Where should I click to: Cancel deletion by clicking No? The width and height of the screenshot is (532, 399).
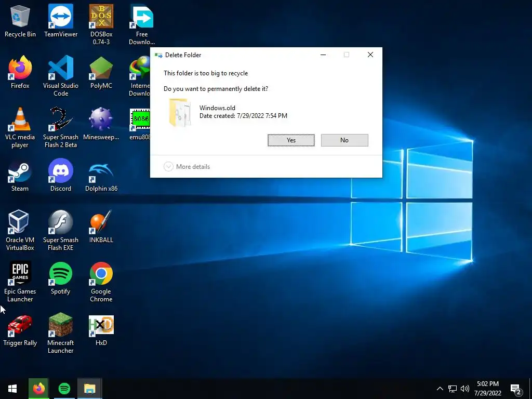344,140
